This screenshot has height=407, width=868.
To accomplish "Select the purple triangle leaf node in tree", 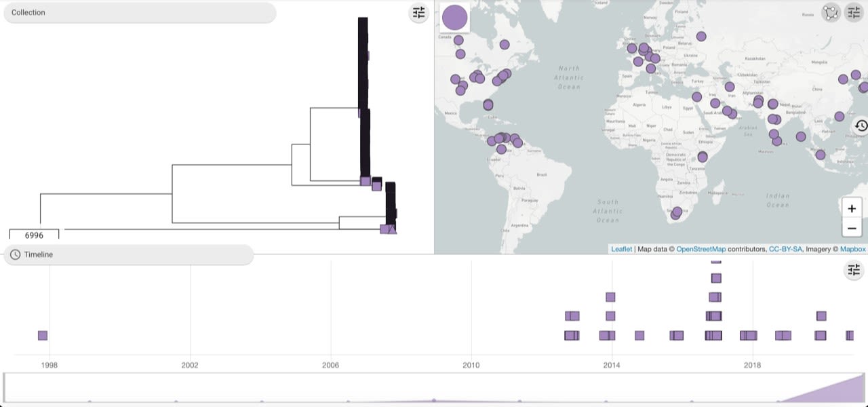I will pos(392,229).
